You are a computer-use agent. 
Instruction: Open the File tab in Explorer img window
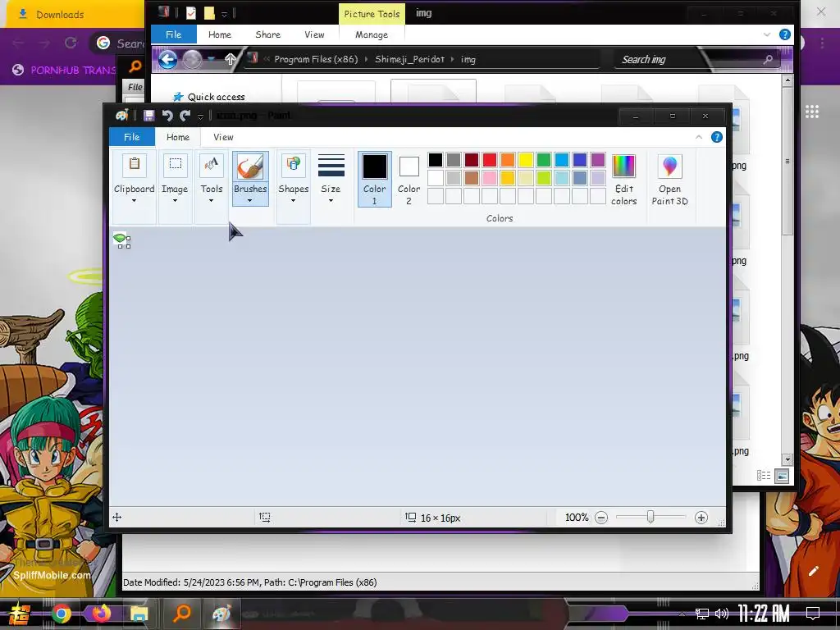coord(174,34)
